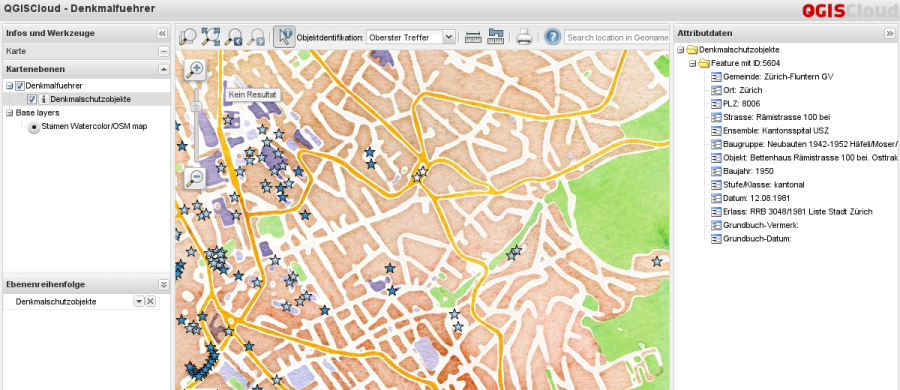Select Stamen Watercolor/OSM map radio button
The image size is (900, 390).
click(33, 127)
